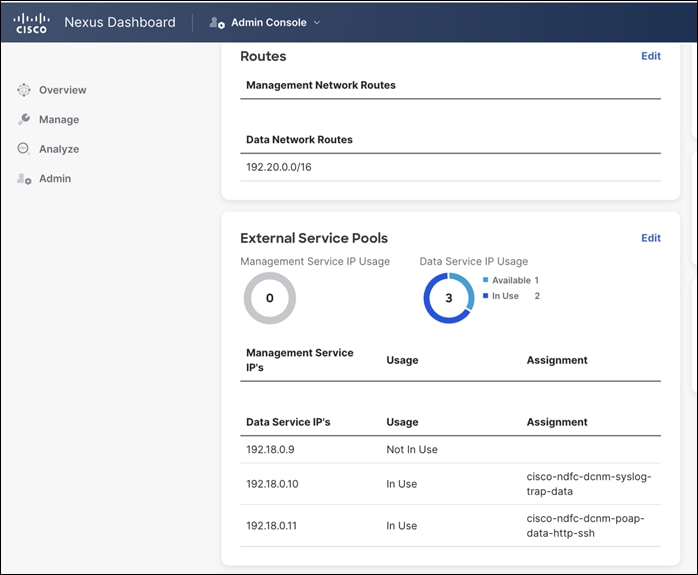
Task: Click the Nexus Dashboard title
Action: (120, 22)
